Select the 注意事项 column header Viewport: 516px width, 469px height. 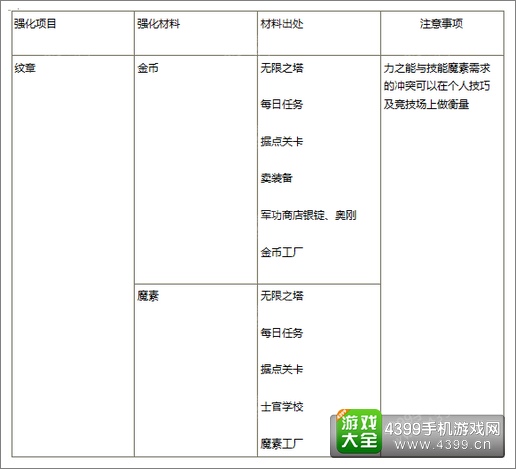(x=441, y=24)
